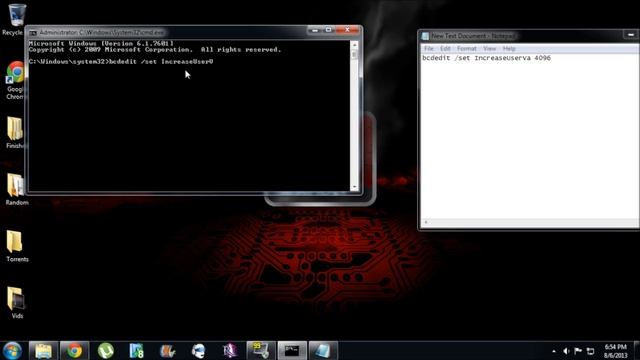This screenshot has width=640, height=360.
Task: Click the blue number-8 taskbar icon
Action: (x=136, y=351)
